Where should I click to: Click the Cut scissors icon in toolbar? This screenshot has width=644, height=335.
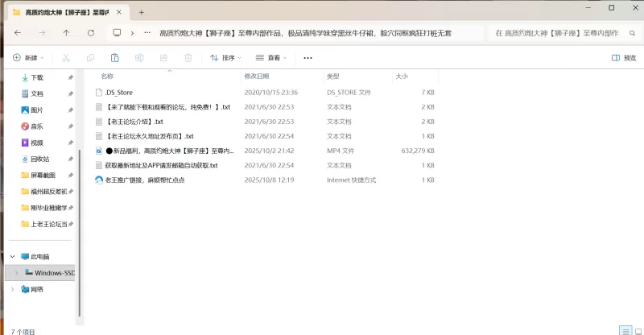(x=66, y=58)
